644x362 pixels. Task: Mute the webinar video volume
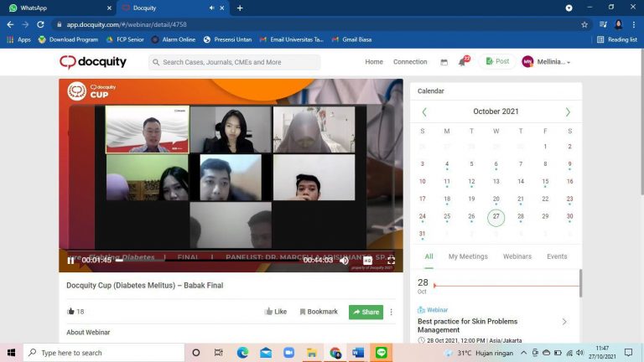(344, 261)
